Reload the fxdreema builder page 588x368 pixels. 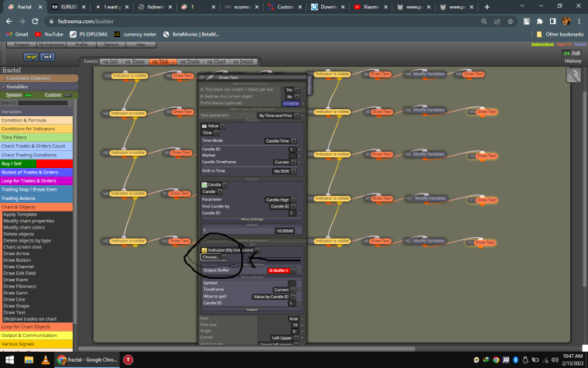coord(35,22)
